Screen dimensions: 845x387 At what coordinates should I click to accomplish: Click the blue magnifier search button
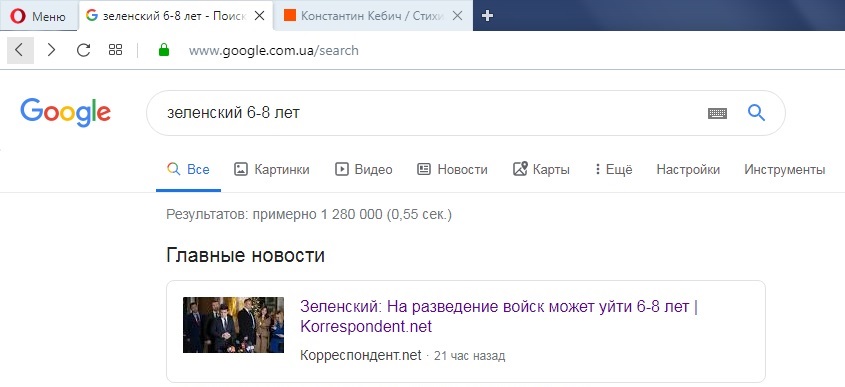click(757, 113)
